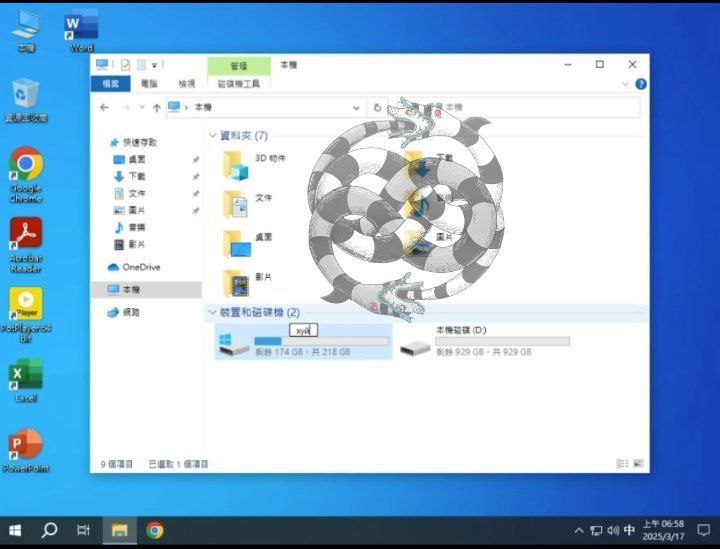This screenshot has width=720, height=549.
Task: Select the PowerPoint desktop shortcut
Action: (26, 451)
